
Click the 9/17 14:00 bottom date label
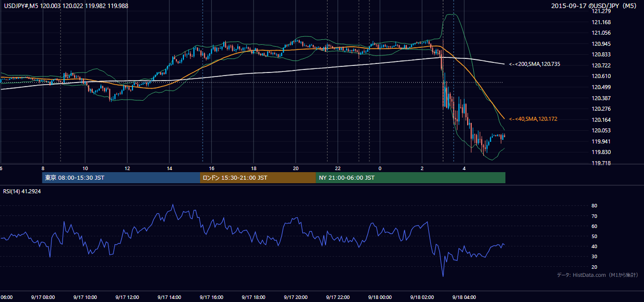169,297
